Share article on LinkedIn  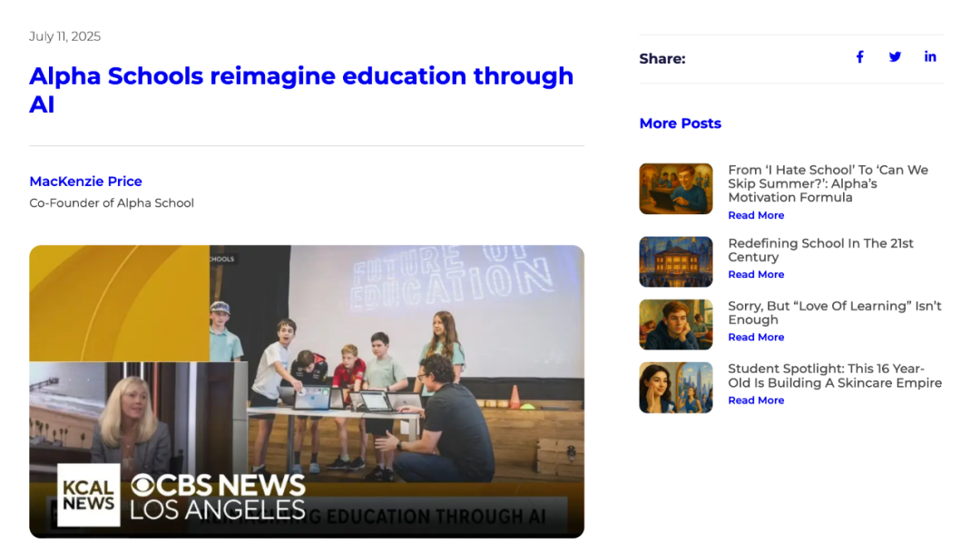[930, 57]
